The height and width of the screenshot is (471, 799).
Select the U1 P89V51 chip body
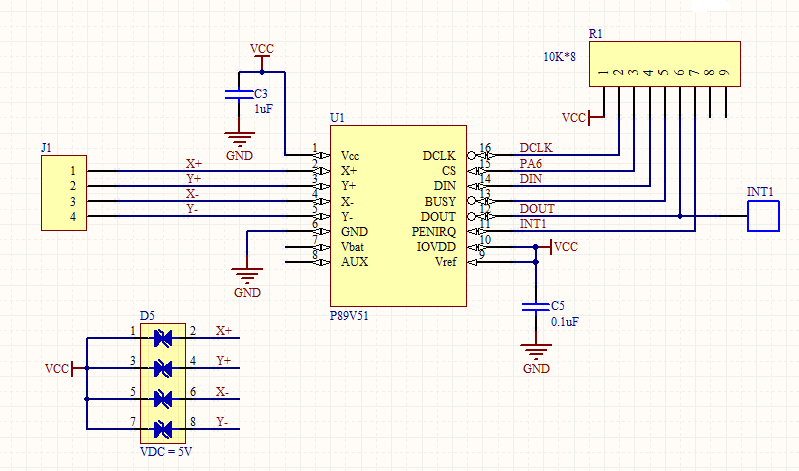[x=398, y=216]
